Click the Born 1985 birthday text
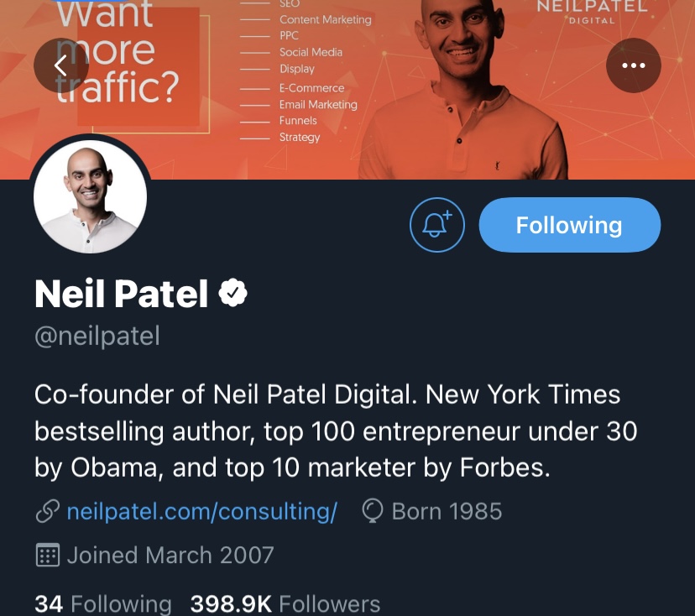Viewport: 695px width, 616px height. pyautogui.click(x=447, y=510)
